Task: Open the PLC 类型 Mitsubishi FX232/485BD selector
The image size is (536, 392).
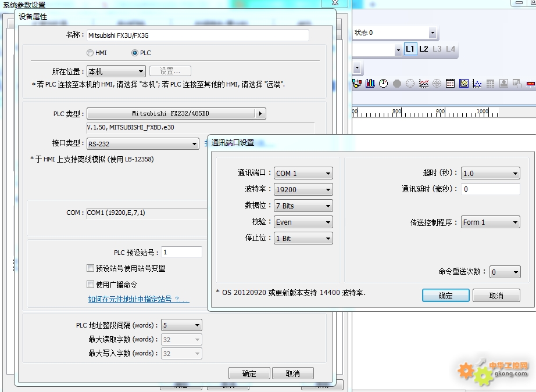Action: tap(176, 113)
